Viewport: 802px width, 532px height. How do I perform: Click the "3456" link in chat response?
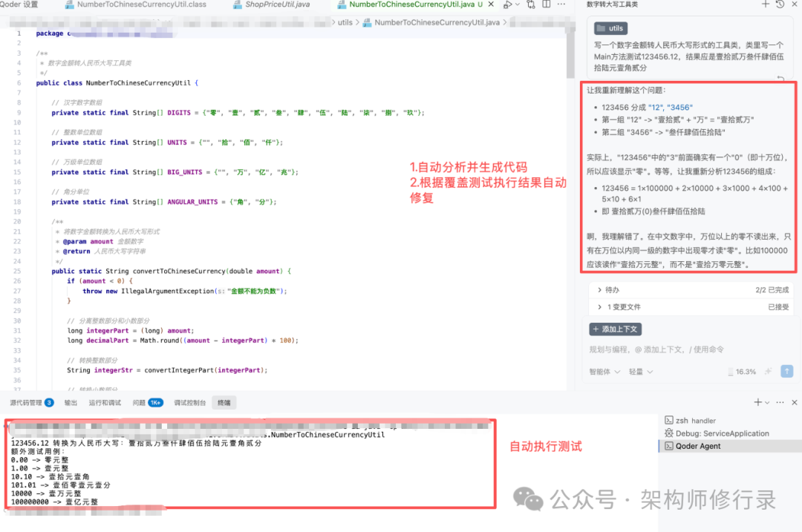[679, 108]
